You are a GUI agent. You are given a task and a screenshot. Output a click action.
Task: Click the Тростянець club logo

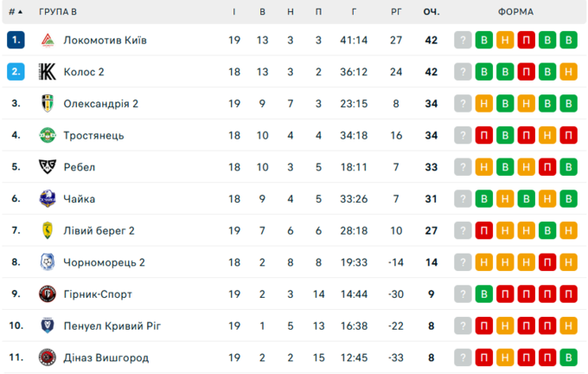pyautogui.click(x=48, y=135)
